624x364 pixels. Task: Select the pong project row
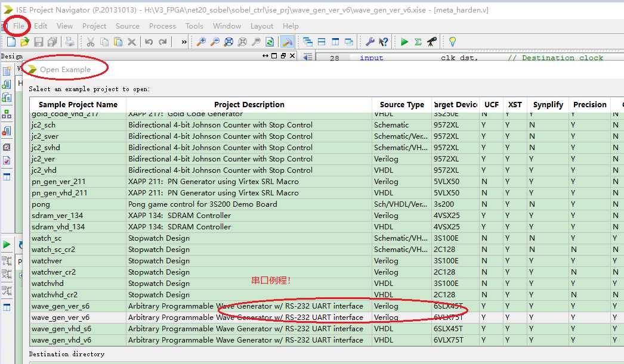[327, 204]
